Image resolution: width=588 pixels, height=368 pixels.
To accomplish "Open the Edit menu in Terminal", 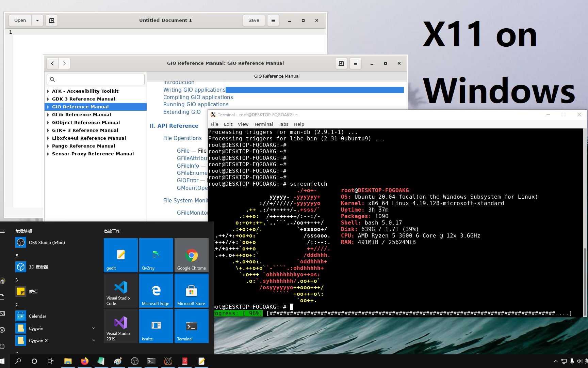I will 228,124.
